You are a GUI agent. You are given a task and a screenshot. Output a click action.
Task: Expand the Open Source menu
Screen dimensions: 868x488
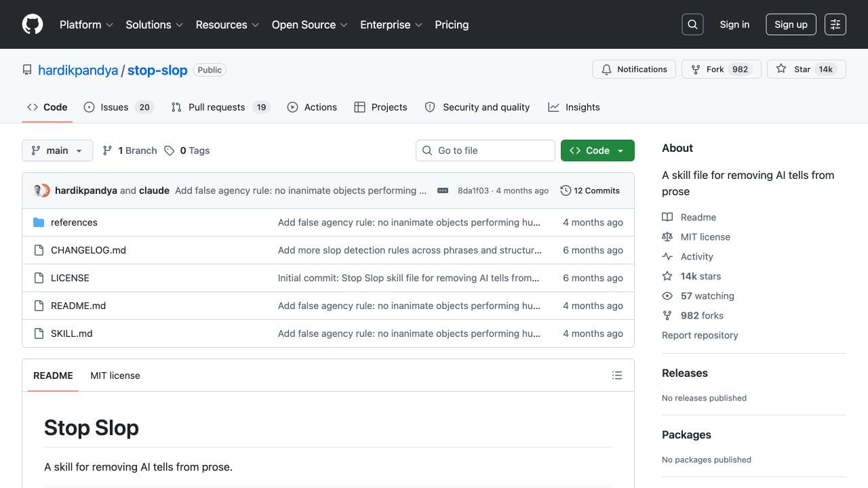point(310,24)
